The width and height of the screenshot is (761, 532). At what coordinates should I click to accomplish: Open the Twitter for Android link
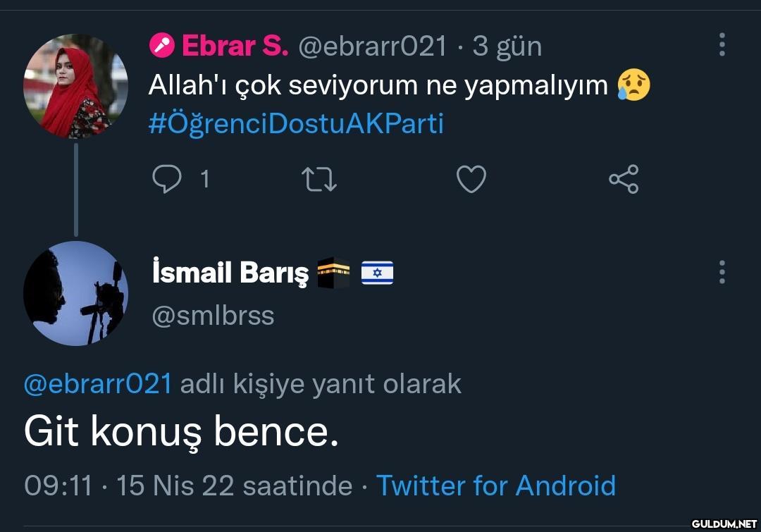(x=496, y=485)
